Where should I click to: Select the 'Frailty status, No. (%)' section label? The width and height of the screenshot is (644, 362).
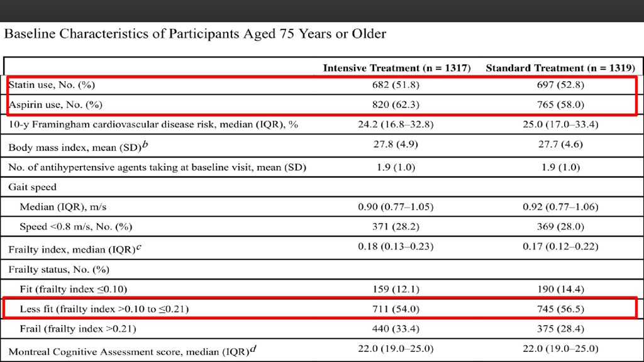58,270
